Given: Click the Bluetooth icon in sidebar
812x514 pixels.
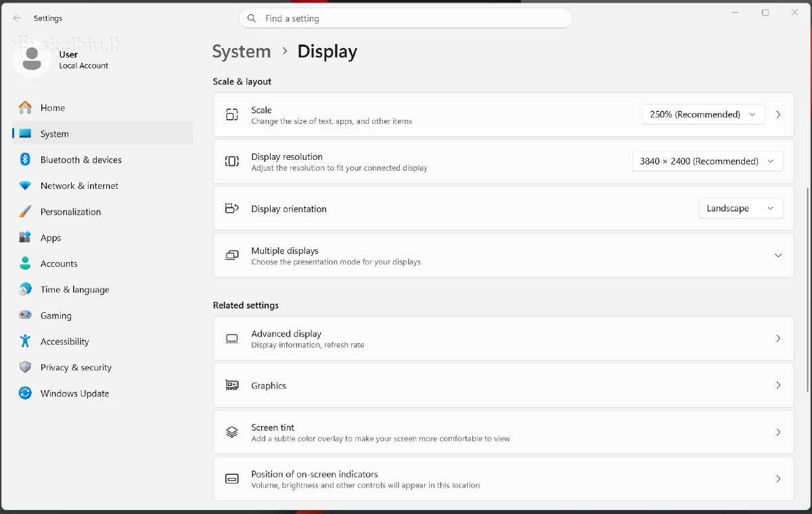Looking at the screenshot, I should click(25, 159).
